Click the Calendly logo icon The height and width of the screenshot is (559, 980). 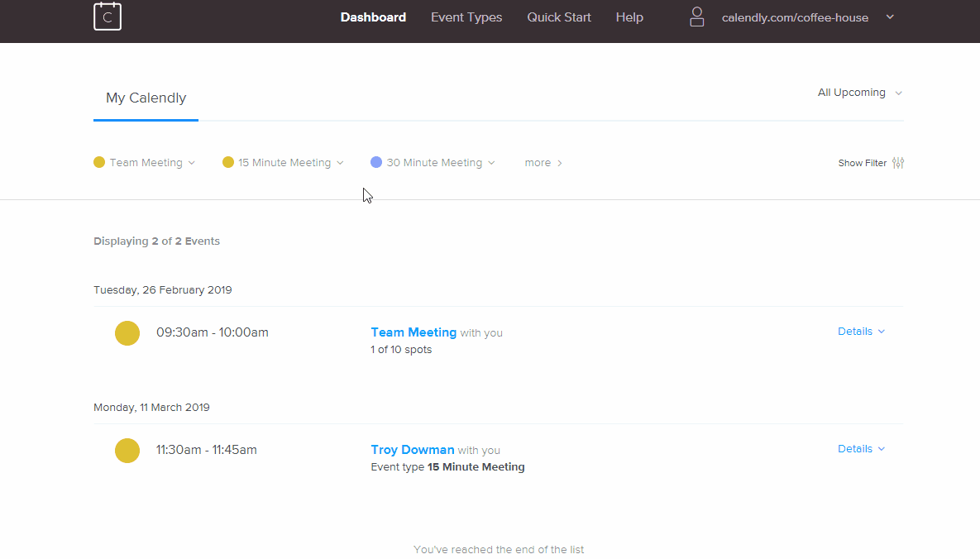coord(108,17)
